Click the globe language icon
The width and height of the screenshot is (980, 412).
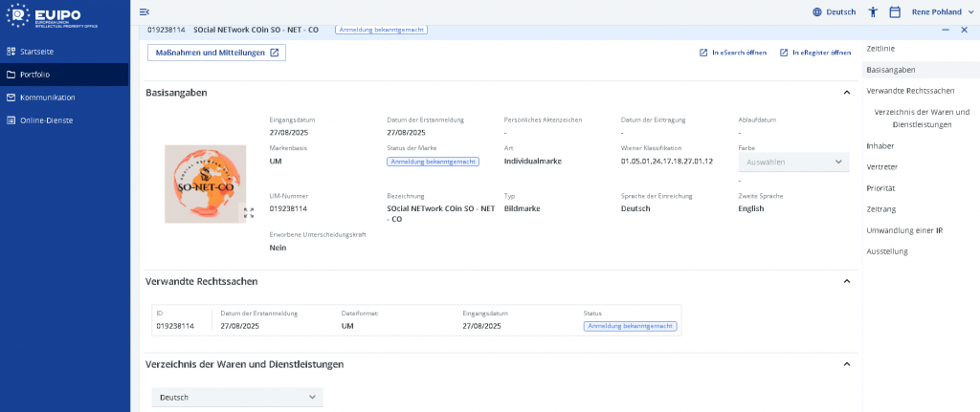tap(817, 11)
